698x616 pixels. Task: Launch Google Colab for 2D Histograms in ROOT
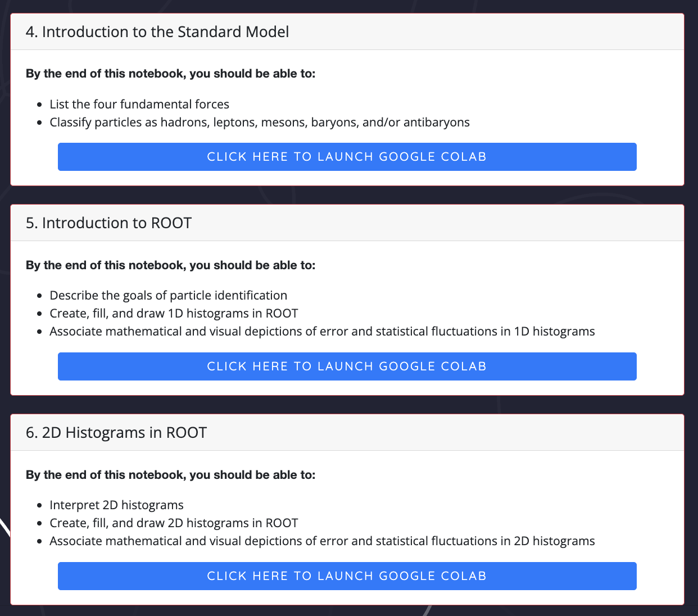pos(347,576)
